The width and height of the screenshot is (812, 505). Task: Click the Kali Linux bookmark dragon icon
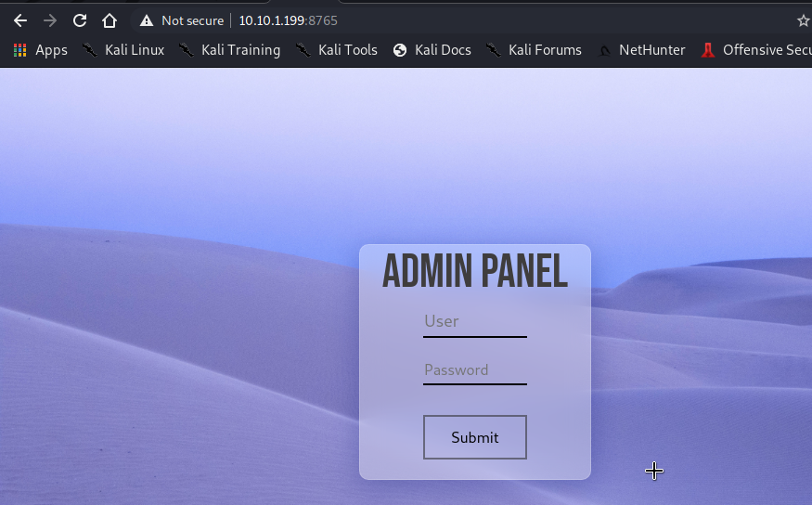[x=90, y=50]
